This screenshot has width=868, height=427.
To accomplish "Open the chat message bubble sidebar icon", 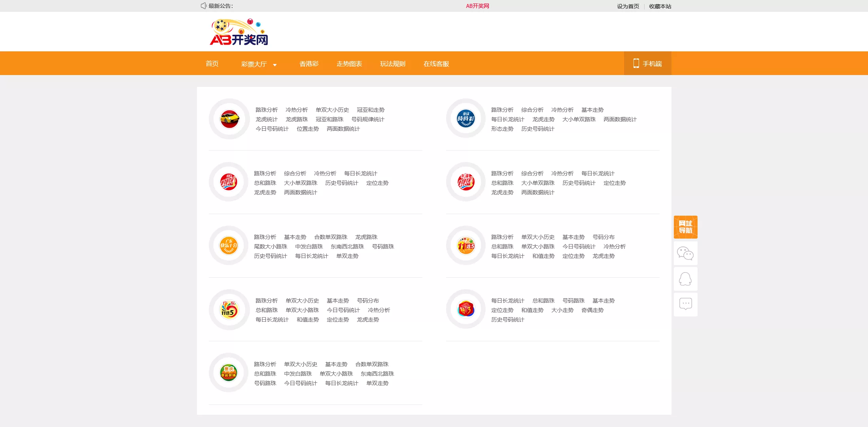I will (685, 304).
